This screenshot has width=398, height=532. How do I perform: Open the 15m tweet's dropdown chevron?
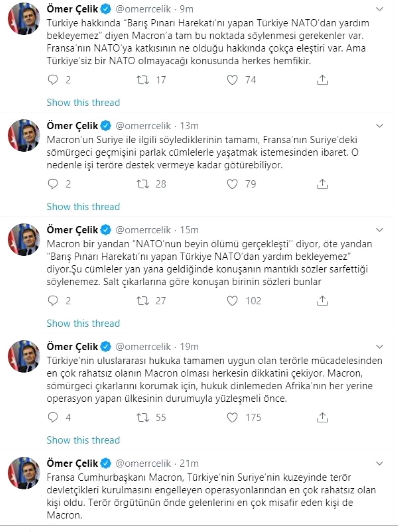[x=380, y=230]
